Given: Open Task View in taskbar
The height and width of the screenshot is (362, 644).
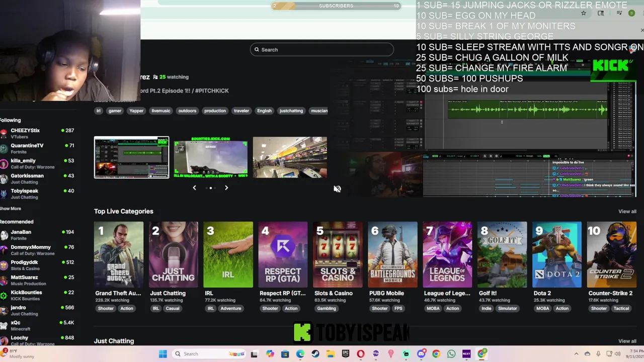Looking at the screenshot, I should click(254, 354).
